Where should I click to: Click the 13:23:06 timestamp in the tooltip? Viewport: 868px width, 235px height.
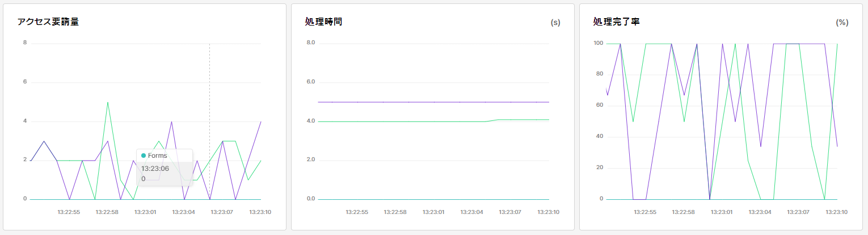point(155,168)
